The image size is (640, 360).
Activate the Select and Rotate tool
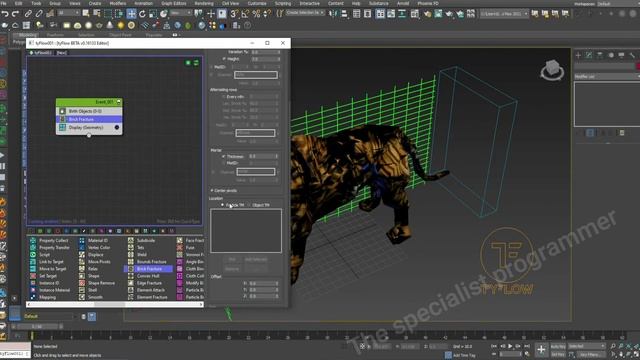point(142,14)
